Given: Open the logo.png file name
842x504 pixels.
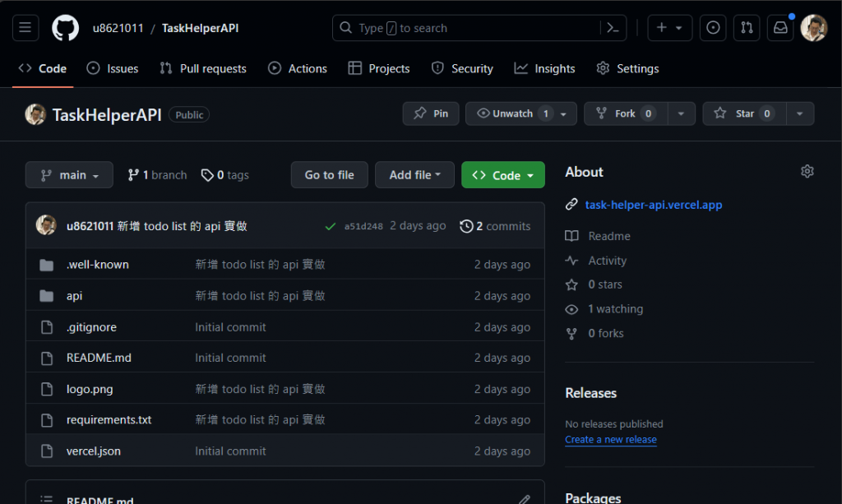Looking at the screenshot, I should point(90,389).
